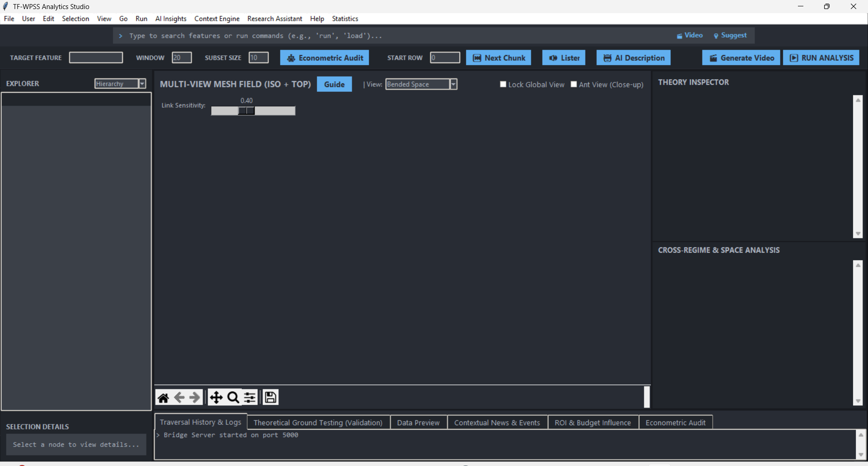Switch to Traversal History & Logs tab
The image size is (868, 466).
coord(201,422)
